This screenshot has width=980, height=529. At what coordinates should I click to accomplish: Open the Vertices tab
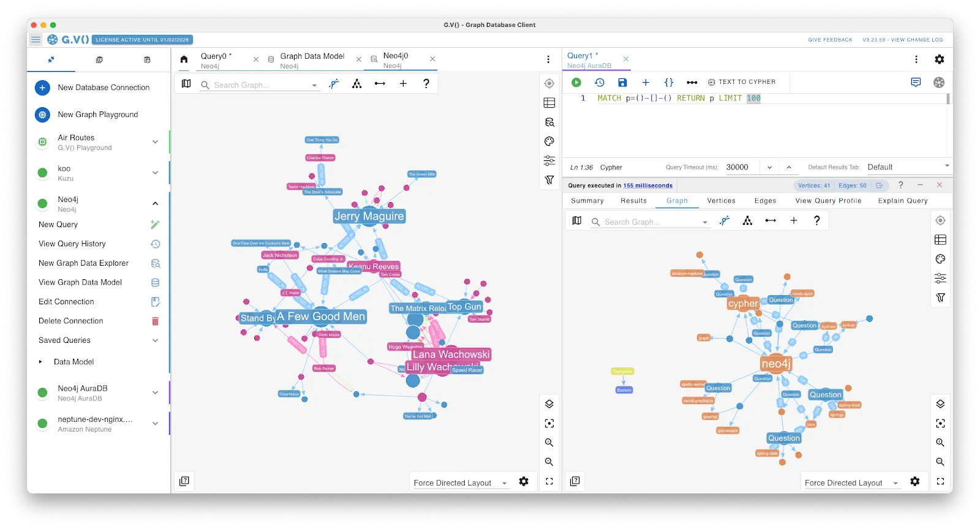(721, 201)
